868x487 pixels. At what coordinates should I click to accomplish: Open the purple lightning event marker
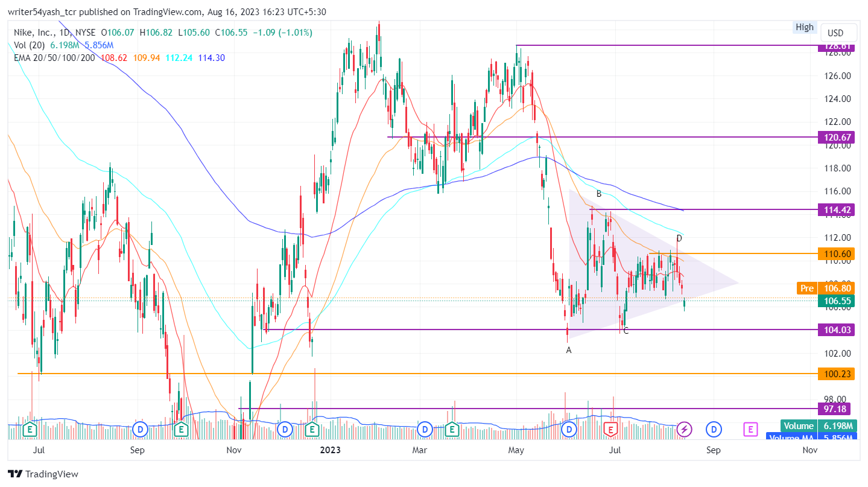pos(685,430)
